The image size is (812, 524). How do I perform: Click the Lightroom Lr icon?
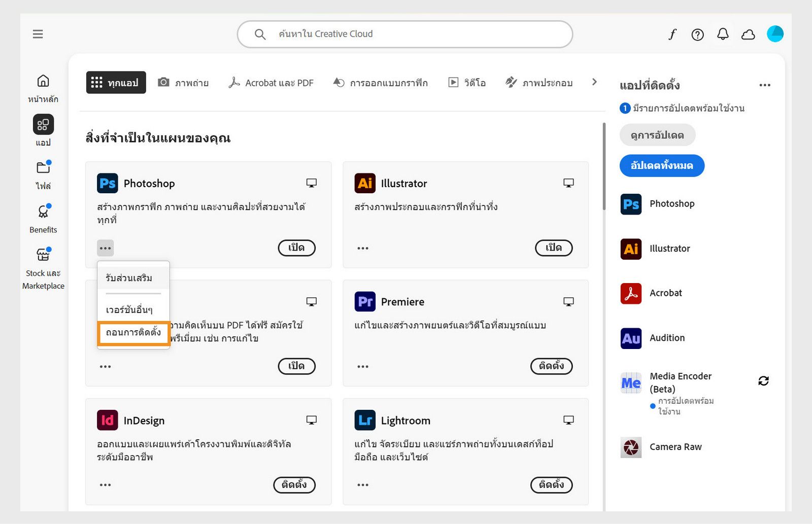pyautogui.click(x=364, y=420)
